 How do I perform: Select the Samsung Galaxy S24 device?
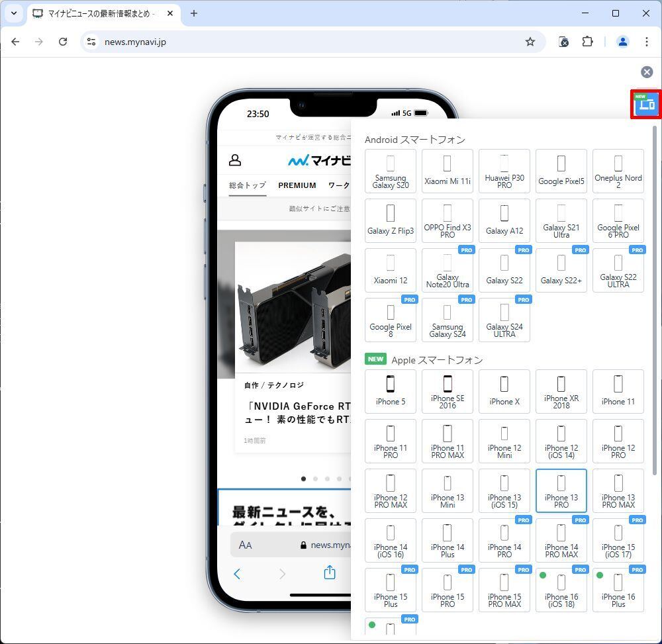[x=448, y=320]
